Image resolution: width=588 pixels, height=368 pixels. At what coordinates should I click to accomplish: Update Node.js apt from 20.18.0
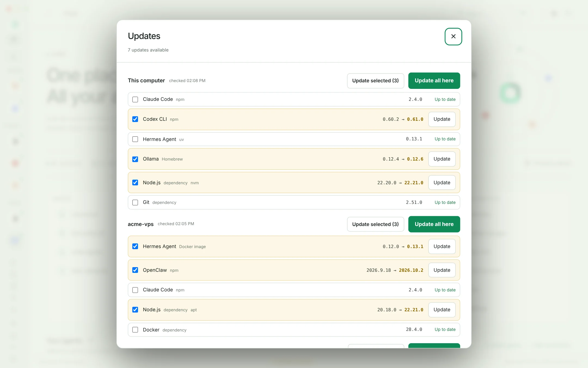pyautogui.click(x=442, y=310)
